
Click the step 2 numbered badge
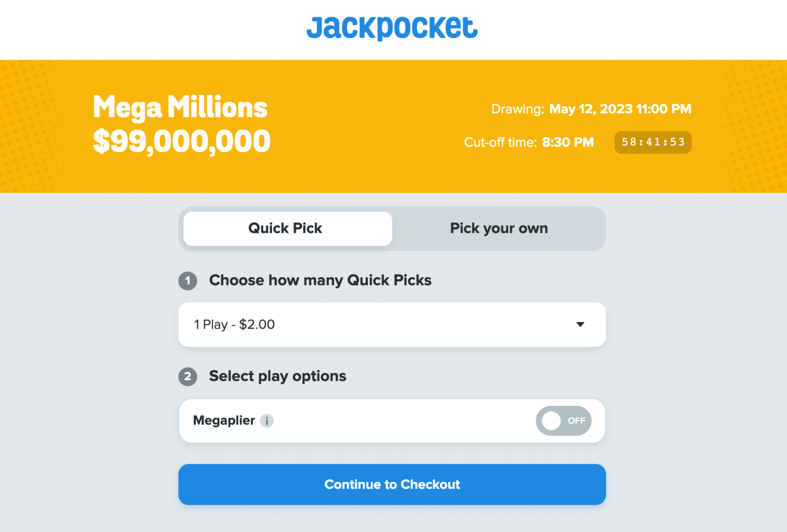pyautogui.click(x=188, y=377)
